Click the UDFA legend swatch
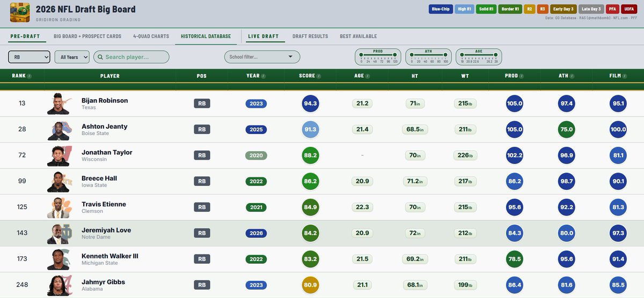The image size is (644, 298). click(x=628, y=9)
